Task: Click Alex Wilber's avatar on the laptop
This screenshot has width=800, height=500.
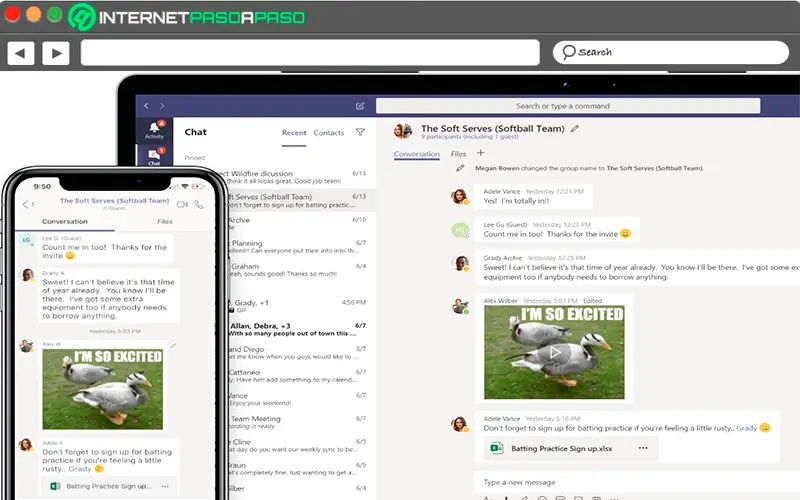Action: point(460,306)
